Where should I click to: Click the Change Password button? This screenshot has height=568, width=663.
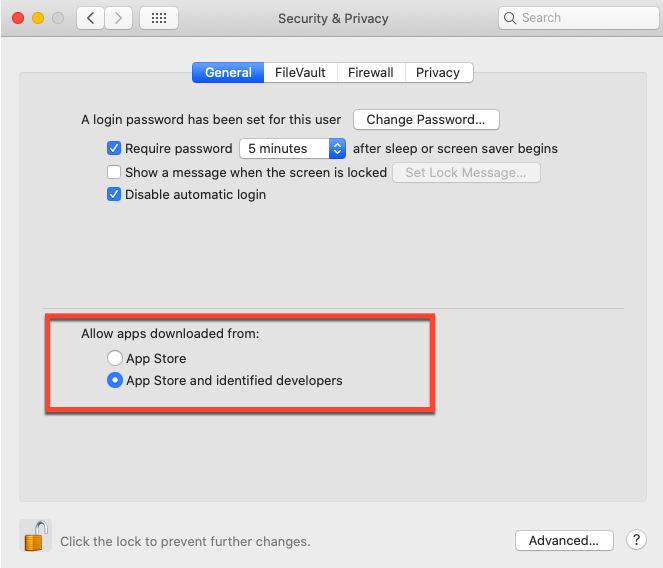coord(426,120)
